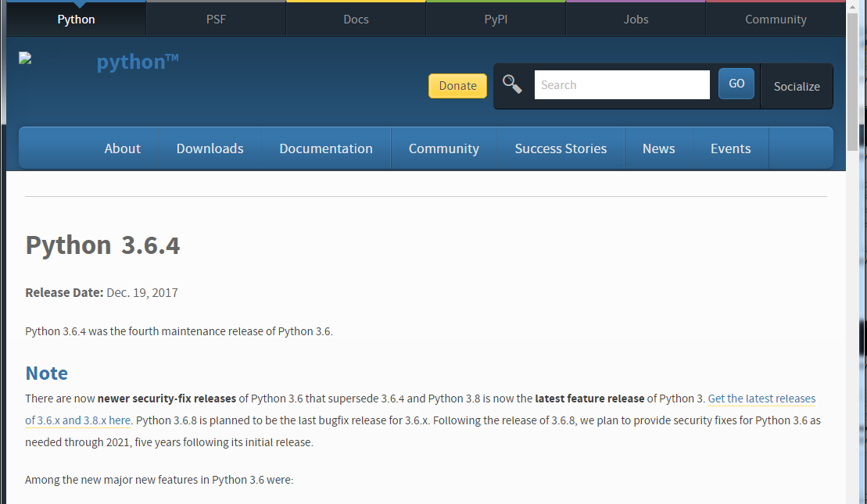Open the Jobs top-bar tab
The height and width of the screenshot is (504, 867).
(636, 20)
